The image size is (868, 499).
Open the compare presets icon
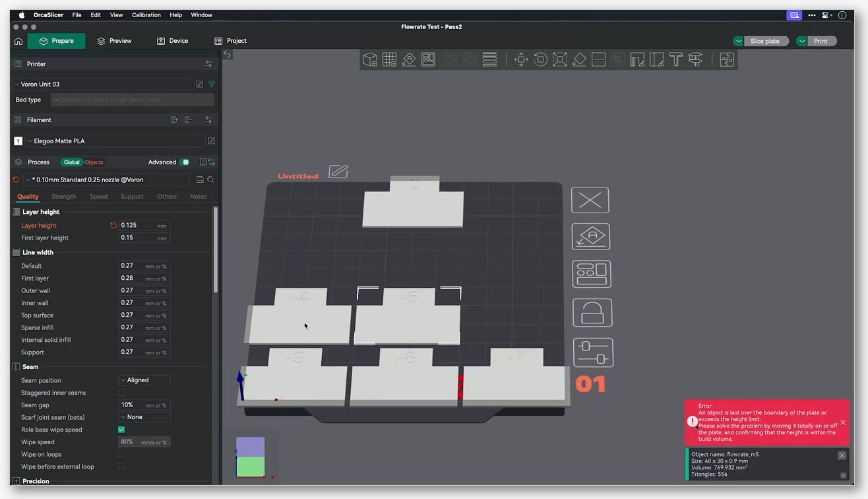click(x=207, y=162)
